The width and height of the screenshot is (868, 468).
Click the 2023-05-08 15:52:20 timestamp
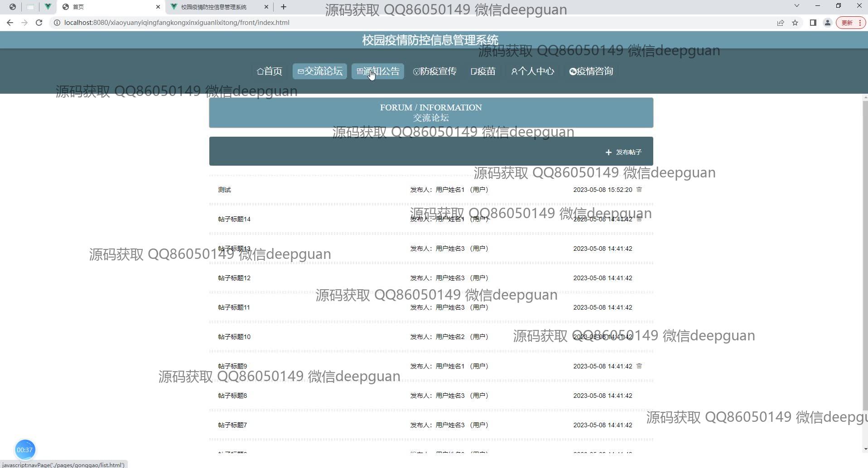[603, 190]
